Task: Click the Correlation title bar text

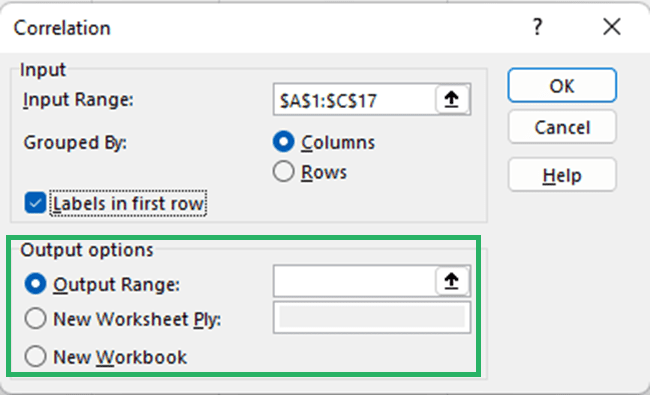Action: [x=62, y=28]
